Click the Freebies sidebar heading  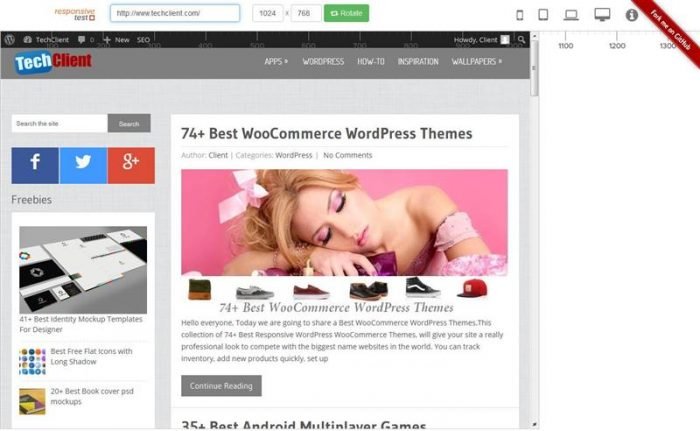[x=31, y=200]
